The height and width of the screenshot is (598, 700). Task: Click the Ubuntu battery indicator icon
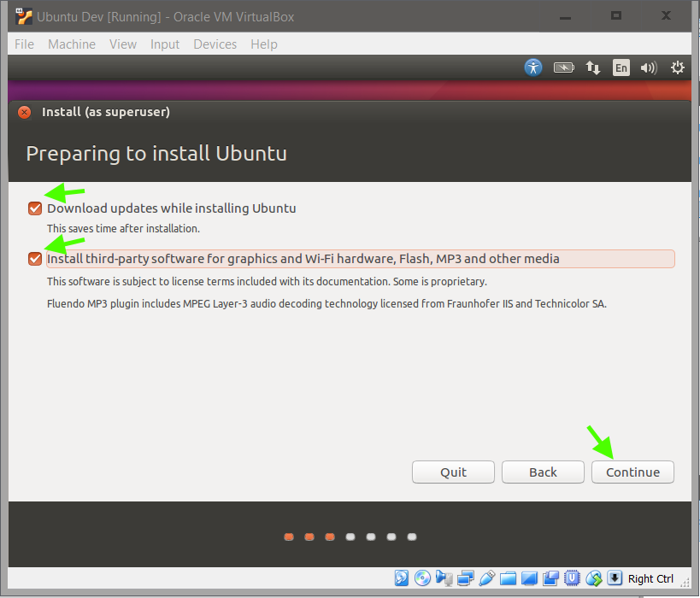564,67
